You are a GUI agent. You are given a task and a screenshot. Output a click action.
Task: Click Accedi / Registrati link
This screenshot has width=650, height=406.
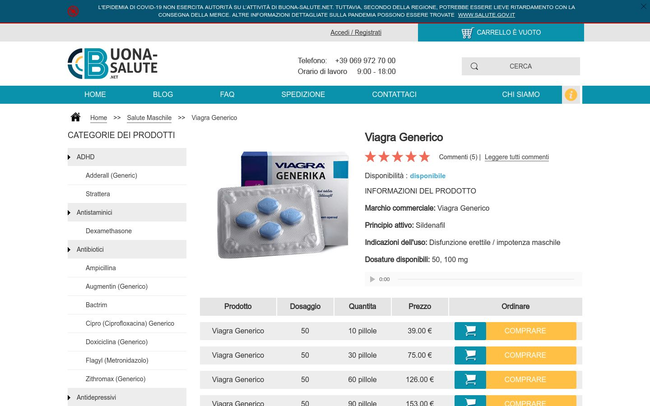pos(356,32)
